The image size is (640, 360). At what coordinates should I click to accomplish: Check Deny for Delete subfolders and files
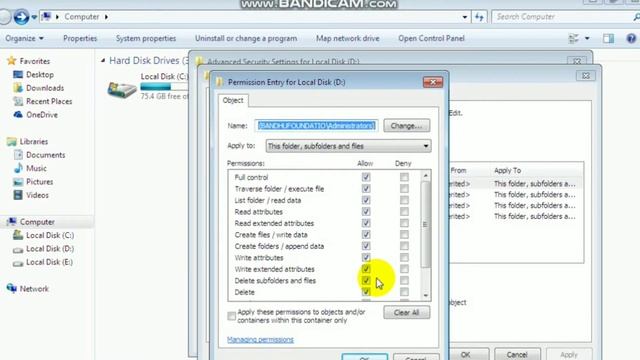pos(404,280)
